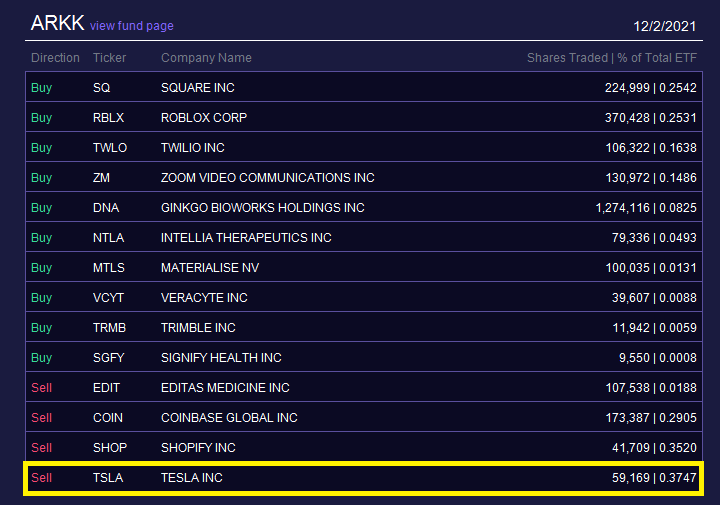720x505 pixels.
Task: Click GINKGO BIOWORKS HOLDINGS INC name
Action: [263, 208]
